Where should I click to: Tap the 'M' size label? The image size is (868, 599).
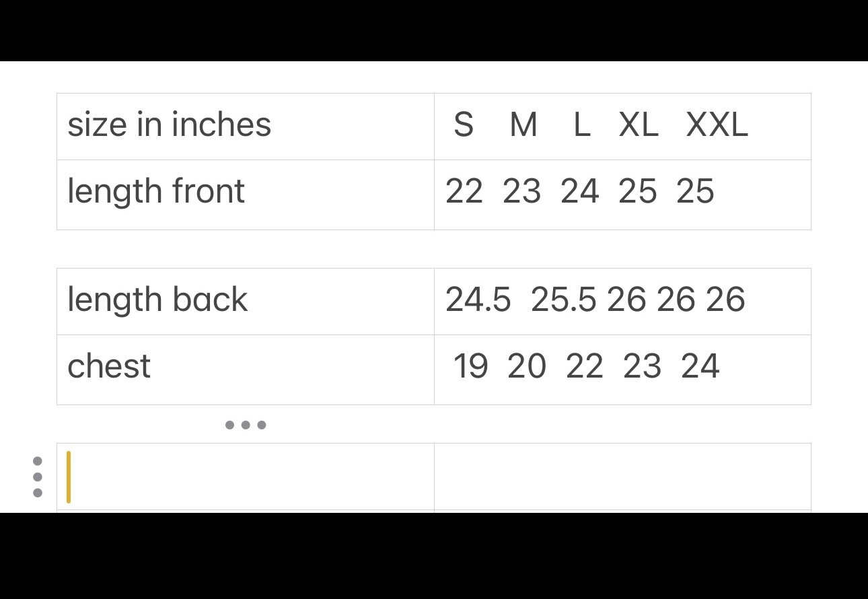(x=523, y=125)
